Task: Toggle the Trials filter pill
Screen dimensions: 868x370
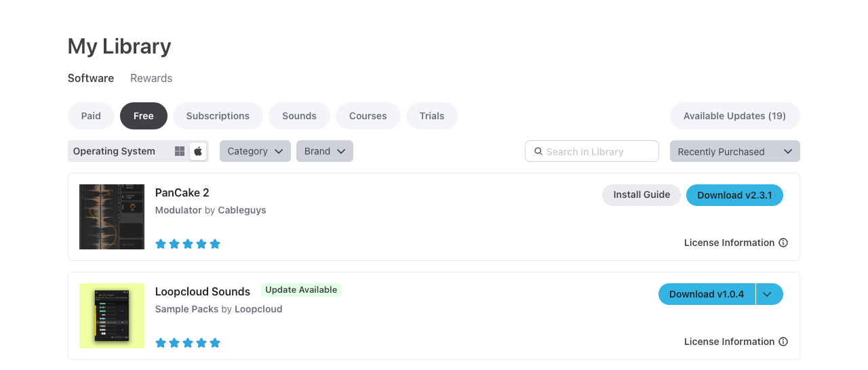Action: [x=431, y=116]
